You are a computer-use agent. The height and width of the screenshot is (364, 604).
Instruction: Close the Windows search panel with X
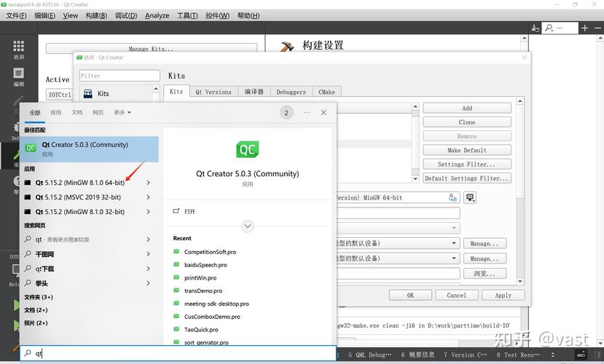coord(323,112)
